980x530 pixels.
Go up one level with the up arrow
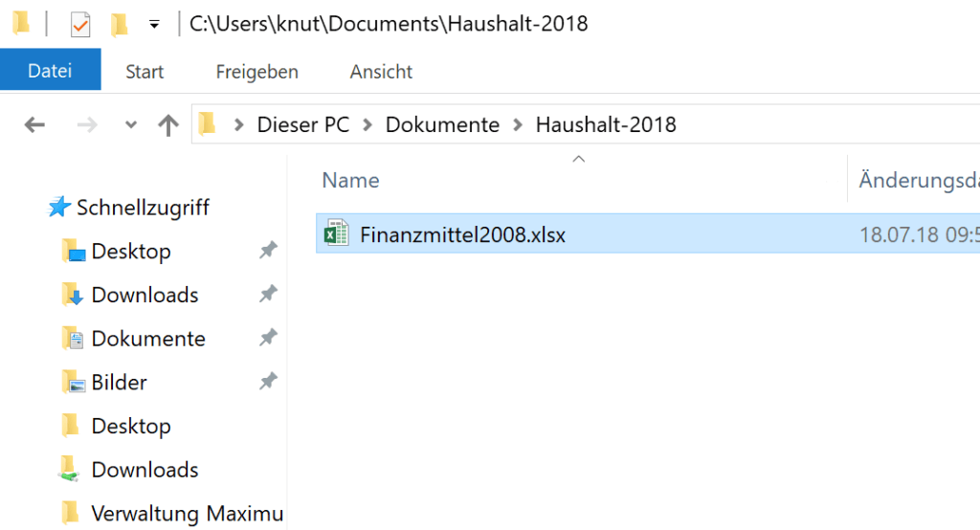click(167, 124)
